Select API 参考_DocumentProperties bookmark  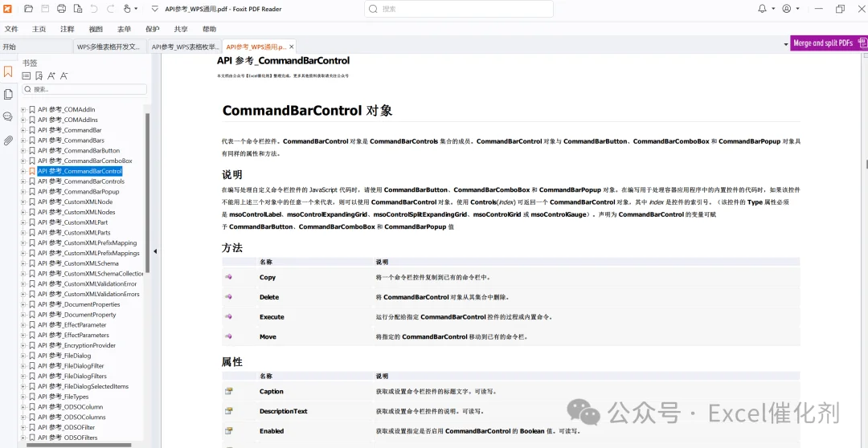pyautogui.click(x=79, y=304)
